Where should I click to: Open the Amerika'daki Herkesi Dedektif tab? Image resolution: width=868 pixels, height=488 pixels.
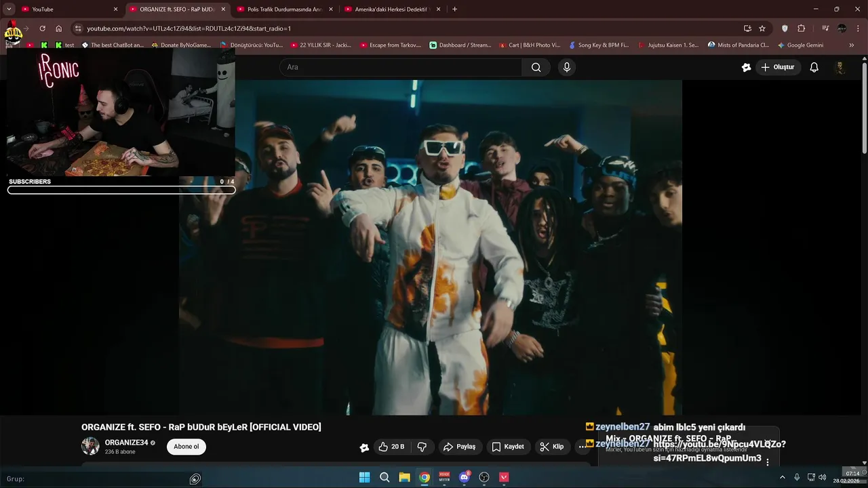point(393,9)
